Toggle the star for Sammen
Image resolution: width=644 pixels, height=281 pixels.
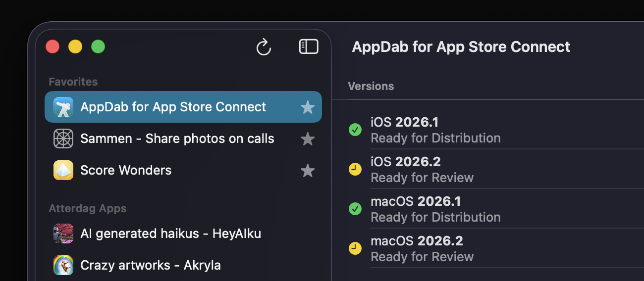[308, 139]
